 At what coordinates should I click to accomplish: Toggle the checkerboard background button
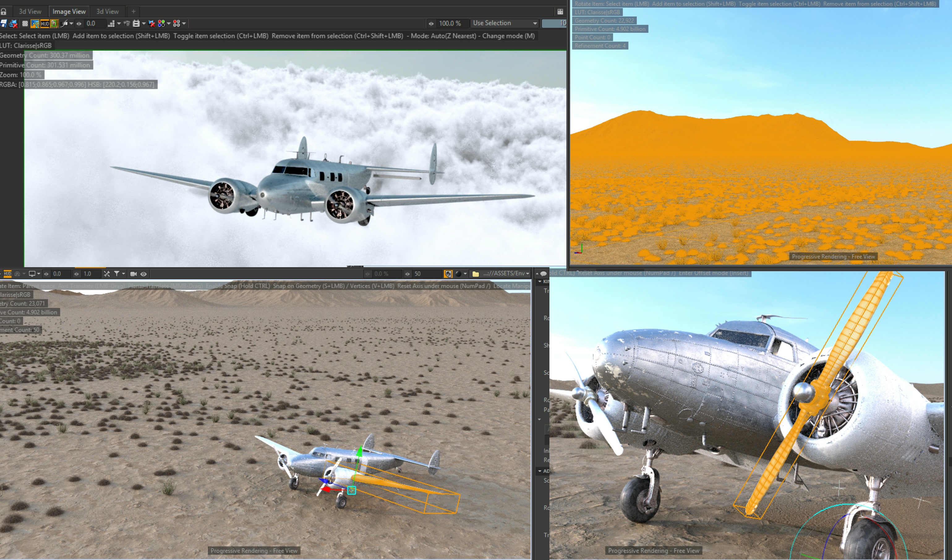(x=25, y=24)
